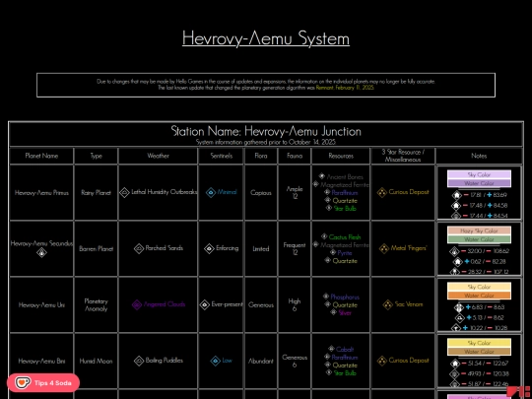Select the orange Water Color swatch for Uni
This screenshot has width=532, height=399.
pyautogui.click(x=479, y=296)
